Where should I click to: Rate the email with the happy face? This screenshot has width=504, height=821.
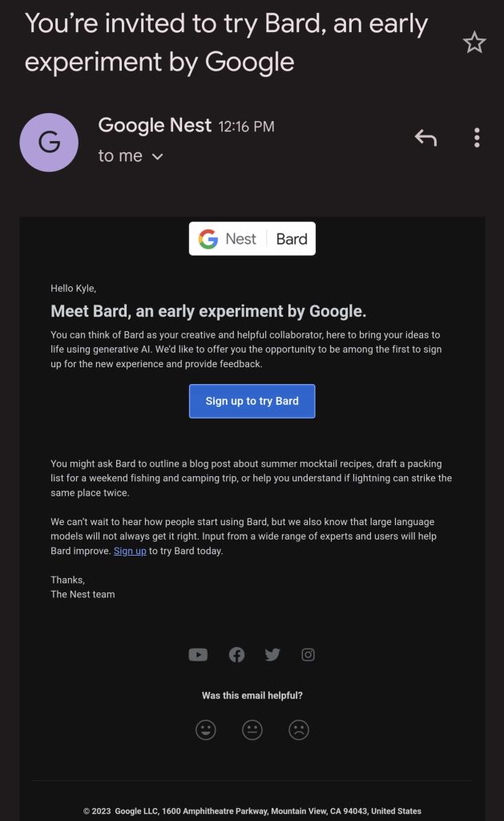206,730
